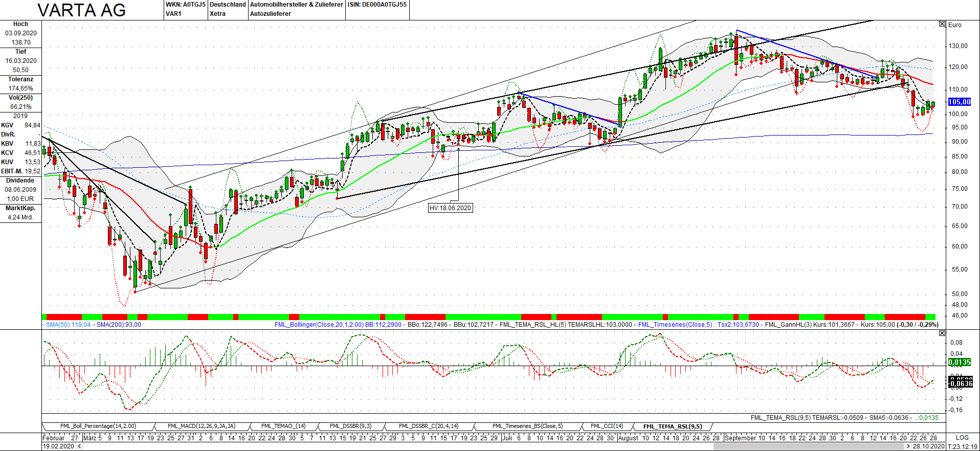Image resolution: width=980 pixels, height=451 pixels.
Task: Click the BBu:102,7217 legend value
Action: click(x=474, y=325)
